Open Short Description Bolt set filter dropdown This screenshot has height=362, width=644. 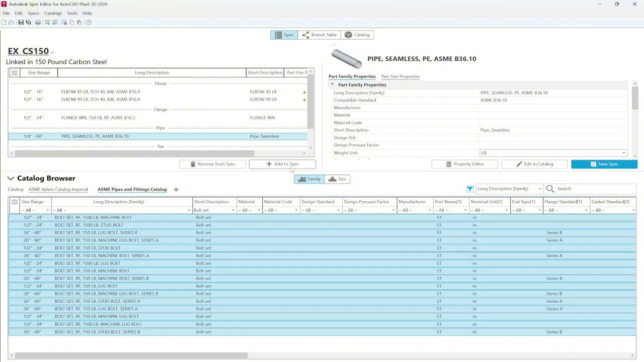pos(232,210)
